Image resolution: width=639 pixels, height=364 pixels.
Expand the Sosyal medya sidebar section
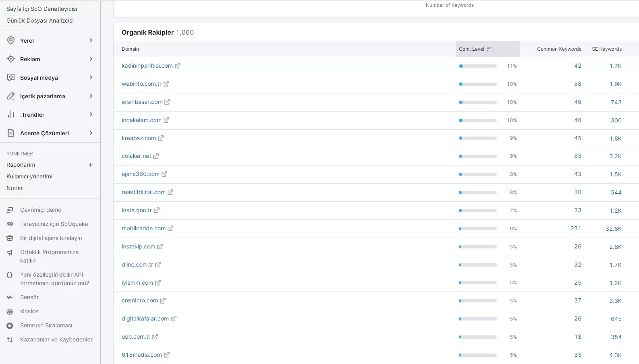point(91,77)
